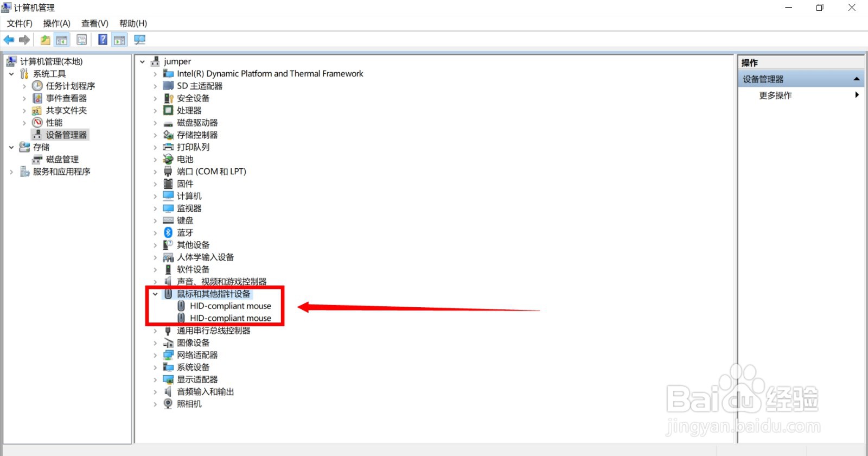Click the Up one level folder icon
This screenshot has height=456, width=868.
[x=45, y=40]
